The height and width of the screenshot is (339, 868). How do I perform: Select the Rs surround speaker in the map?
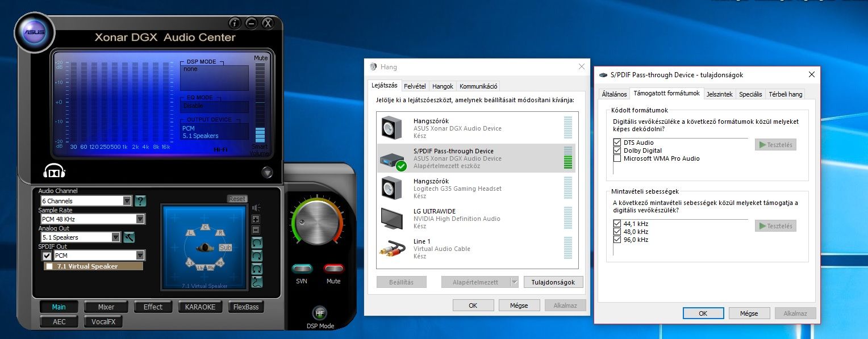[219, 263]
